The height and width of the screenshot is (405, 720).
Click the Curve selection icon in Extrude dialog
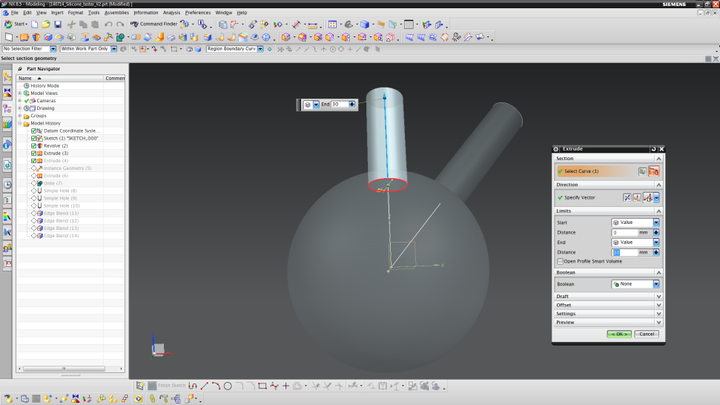tap(653, 171)
